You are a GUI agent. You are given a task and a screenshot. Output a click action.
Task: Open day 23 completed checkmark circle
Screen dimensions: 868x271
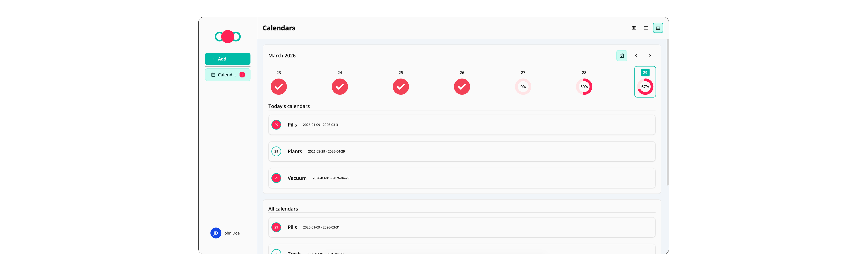278,87
